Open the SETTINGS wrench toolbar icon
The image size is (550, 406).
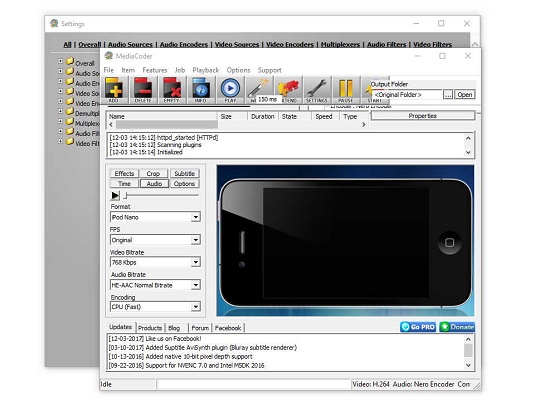click(317, 89)
